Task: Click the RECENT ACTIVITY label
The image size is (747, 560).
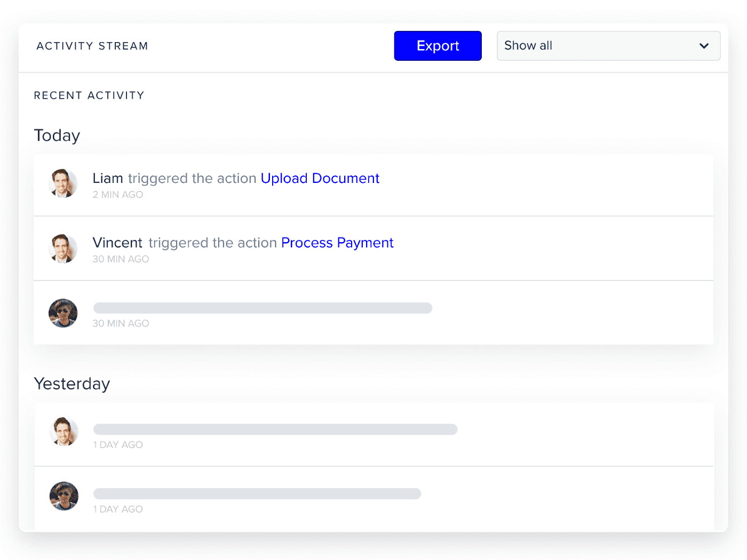Action: pos(89,95)
